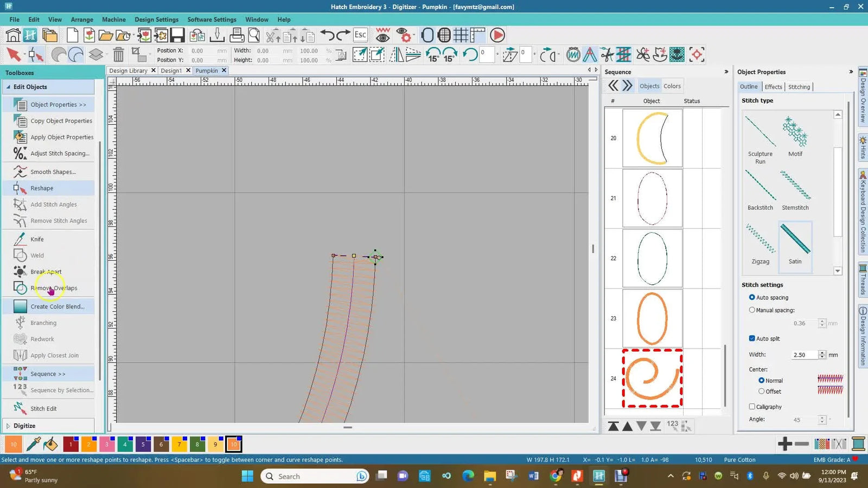
Task: Switch to the Effects tab
Action: pos(773,87)
